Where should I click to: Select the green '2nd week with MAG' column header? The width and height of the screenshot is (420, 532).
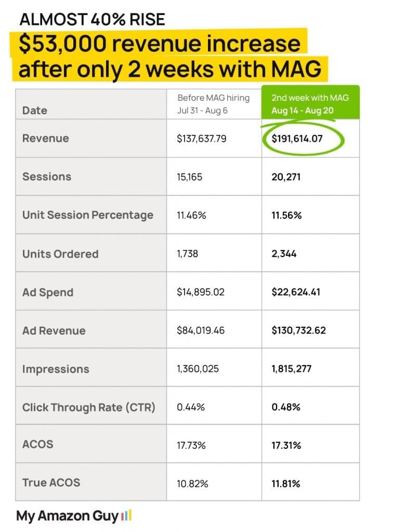310,103
